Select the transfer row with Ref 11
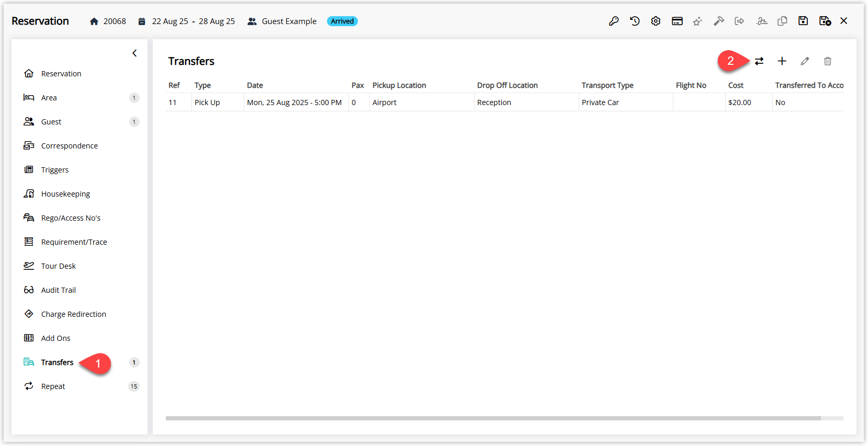868x446 pixels. pos(504,102)
